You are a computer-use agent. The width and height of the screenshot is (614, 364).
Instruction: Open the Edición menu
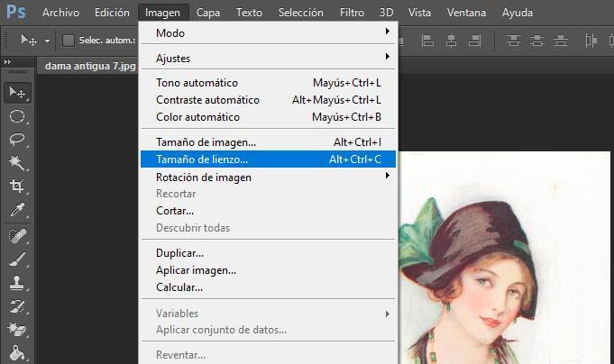pos(112,13)
